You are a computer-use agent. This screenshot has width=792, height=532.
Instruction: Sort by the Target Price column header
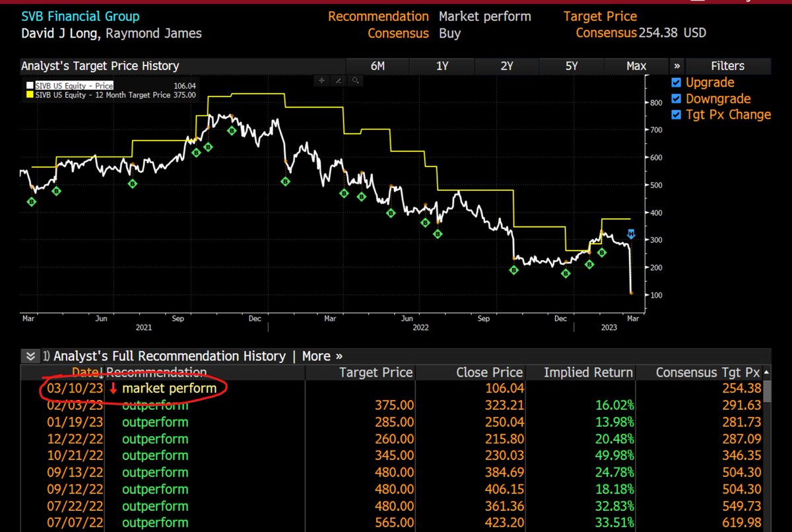[x=376, y=373]
